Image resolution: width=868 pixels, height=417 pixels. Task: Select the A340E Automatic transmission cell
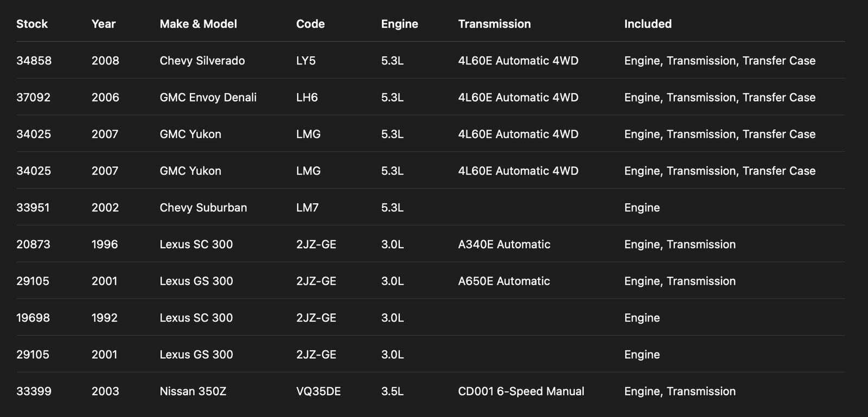(504, 245)
